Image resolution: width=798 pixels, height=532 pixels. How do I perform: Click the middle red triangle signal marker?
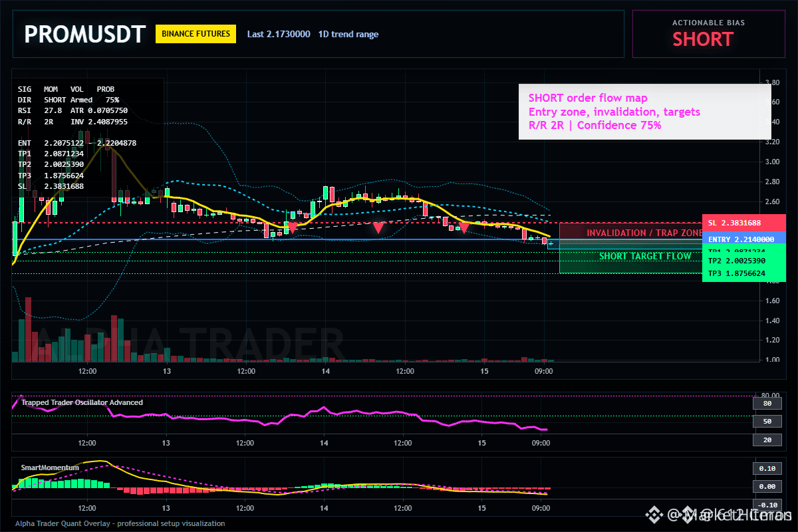[x=378, y=228]
